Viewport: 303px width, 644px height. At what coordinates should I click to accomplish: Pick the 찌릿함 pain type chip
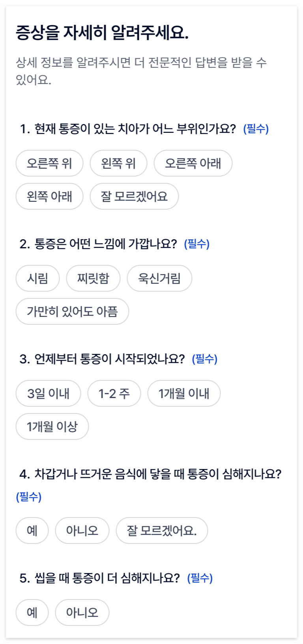[x=93, y=278]
